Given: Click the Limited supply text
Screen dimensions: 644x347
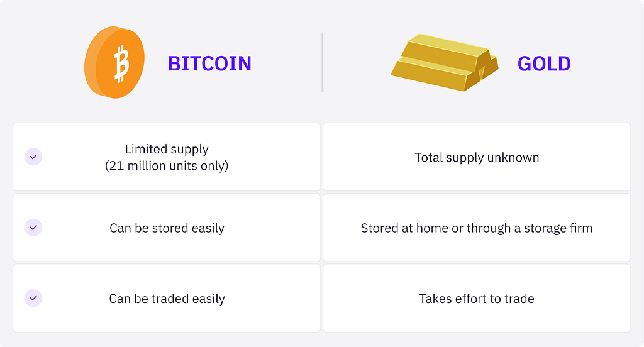Looking at the screenshot, I should (x=167, y=148).
